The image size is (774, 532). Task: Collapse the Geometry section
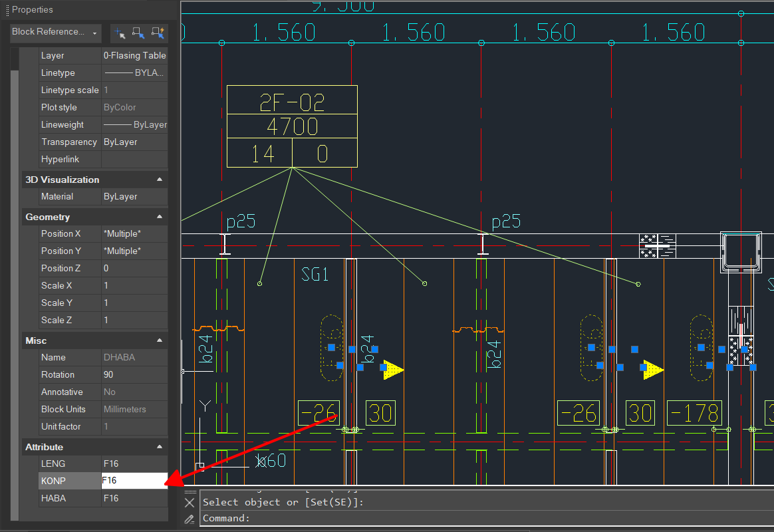(160, 217)
